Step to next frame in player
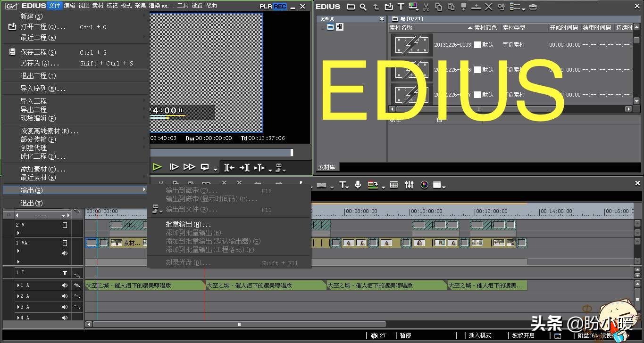 pos(174,167)
